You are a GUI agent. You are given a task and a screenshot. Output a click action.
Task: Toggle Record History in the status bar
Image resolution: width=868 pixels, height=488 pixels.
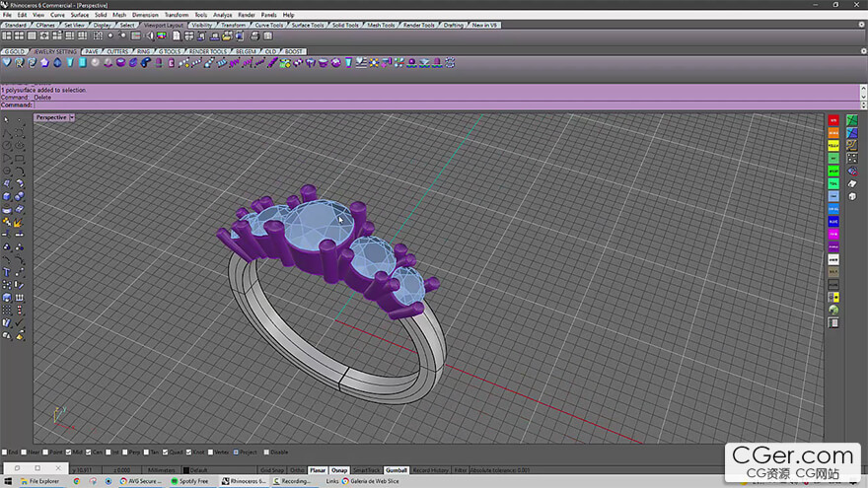[x=430, y=470]
